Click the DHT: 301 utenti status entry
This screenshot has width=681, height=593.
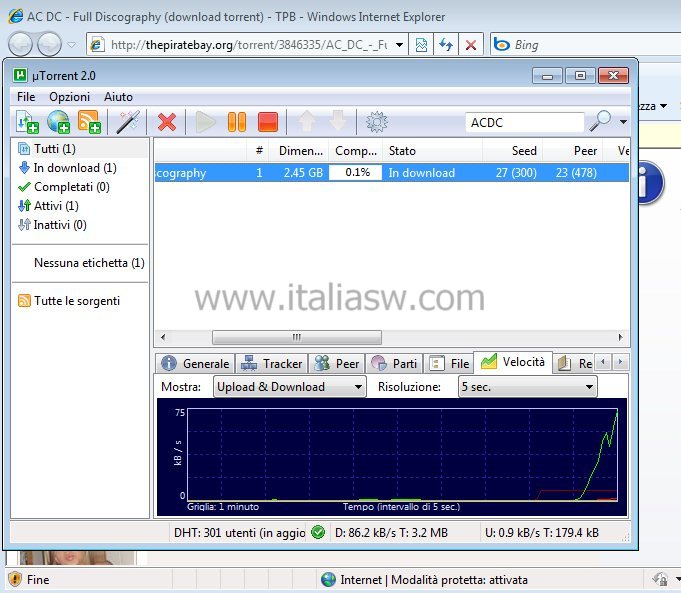coord(239,533)
